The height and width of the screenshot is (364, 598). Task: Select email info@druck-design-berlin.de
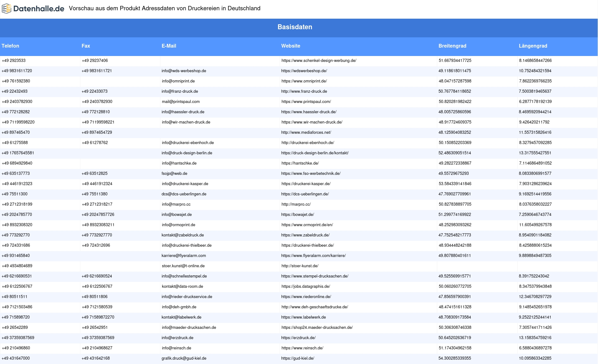pyautogui.click(x=187, y=153)
